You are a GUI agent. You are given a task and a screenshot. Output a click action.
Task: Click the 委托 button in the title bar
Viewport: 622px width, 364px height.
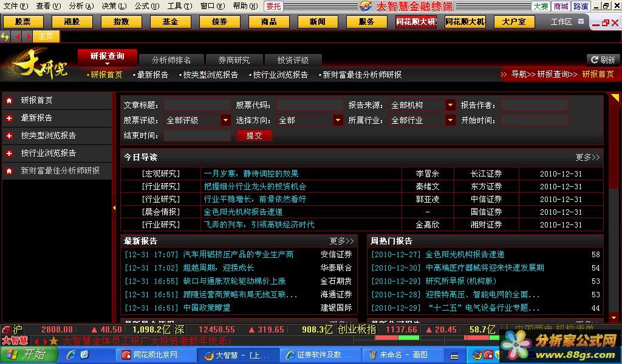273,6
